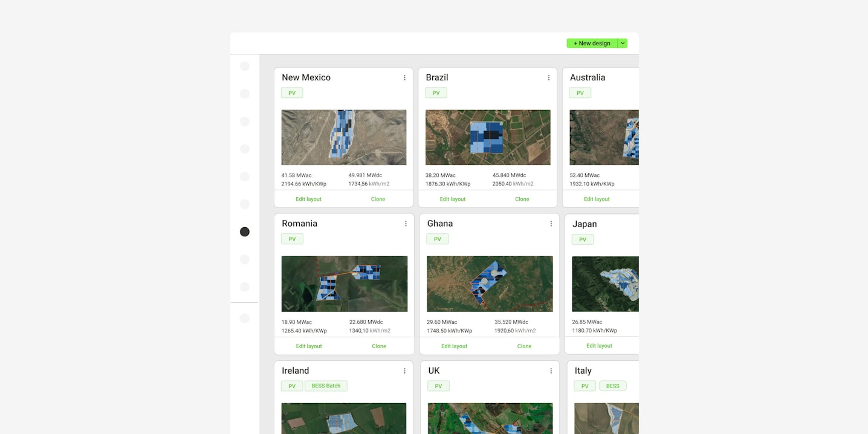The image size is (868, 434).
Task: Open the UK card three-dot menu
Action: 551,371
